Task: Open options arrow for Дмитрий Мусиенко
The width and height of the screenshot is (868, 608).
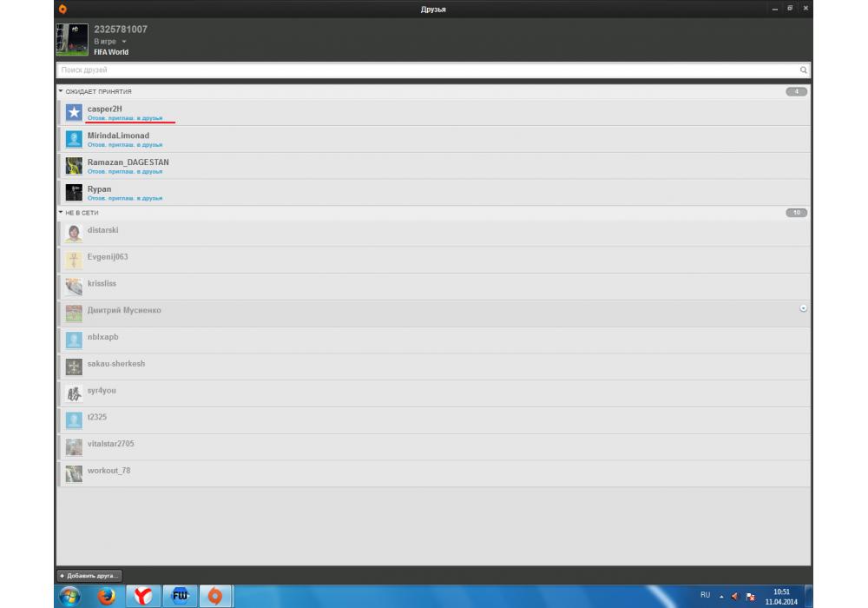Action: point(803,308)
